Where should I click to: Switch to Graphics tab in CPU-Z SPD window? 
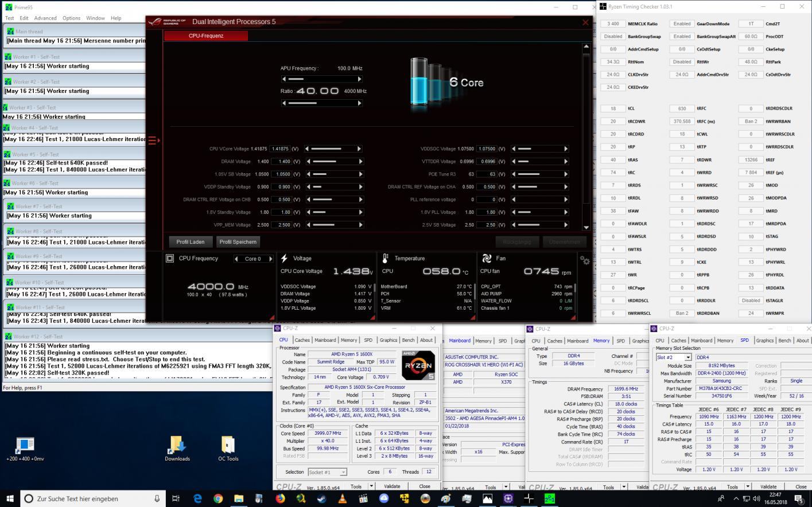(x=764, y=341)
